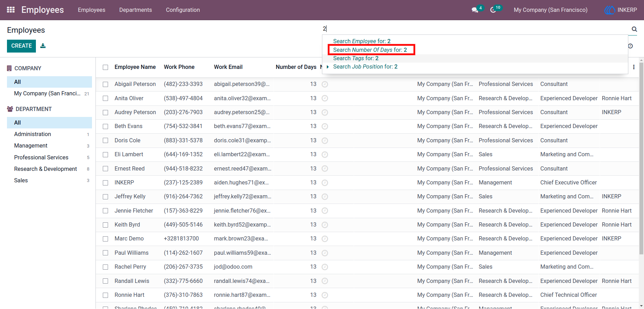This screenshot has height=309, width=644.
Task: Select Search Employee for: 2 suggestion
Action: (362, 41)
